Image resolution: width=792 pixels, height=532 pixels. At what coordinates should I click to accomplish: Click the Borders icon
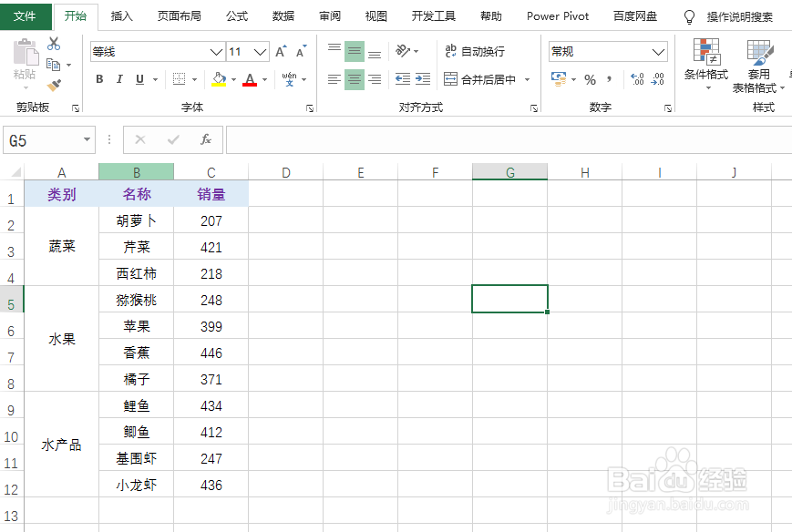click(x=179, y=79)
